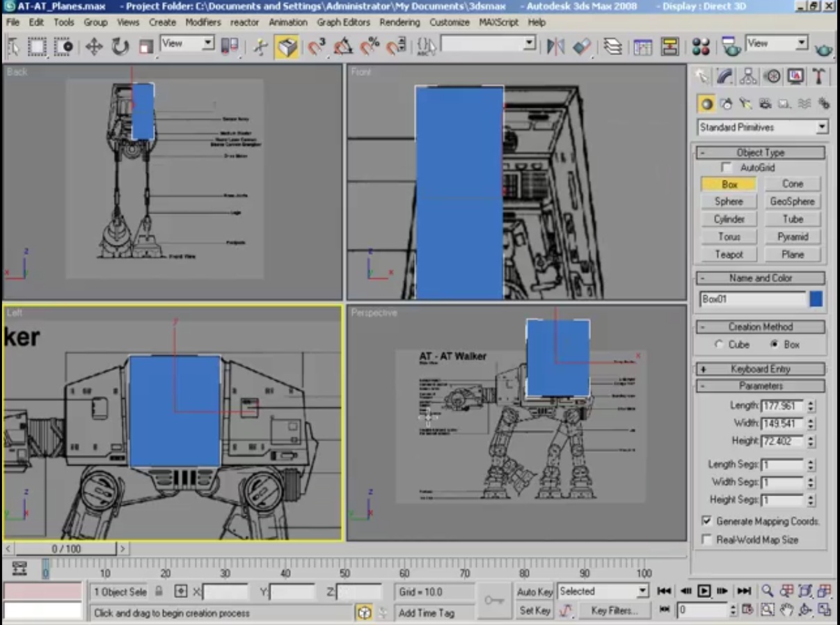Click the Plane primitive button

793,255
